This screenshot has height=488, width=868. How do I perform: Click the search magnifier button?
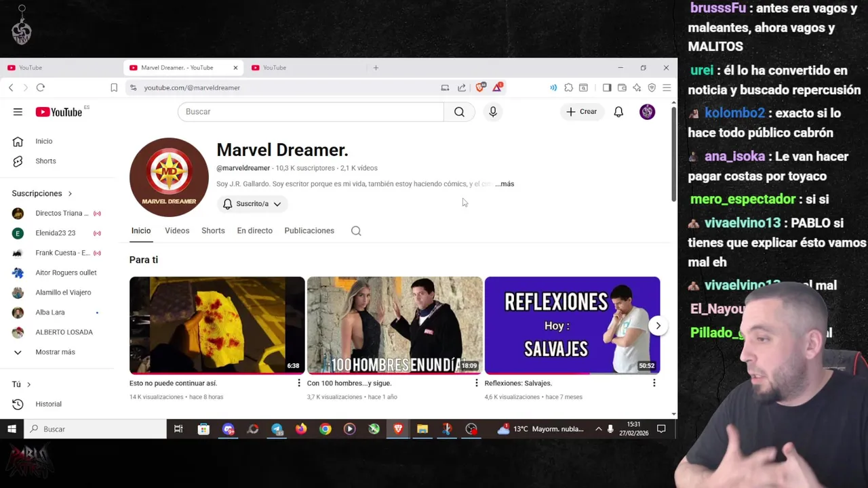click(459, 112)
